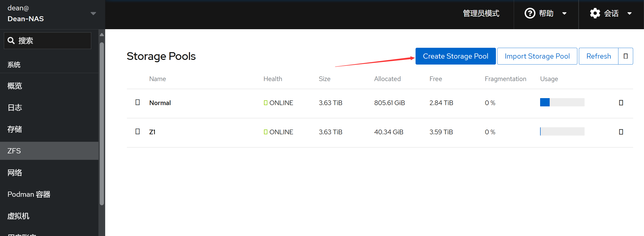Click the icon button beside Refresh

(x=626, y=56)
